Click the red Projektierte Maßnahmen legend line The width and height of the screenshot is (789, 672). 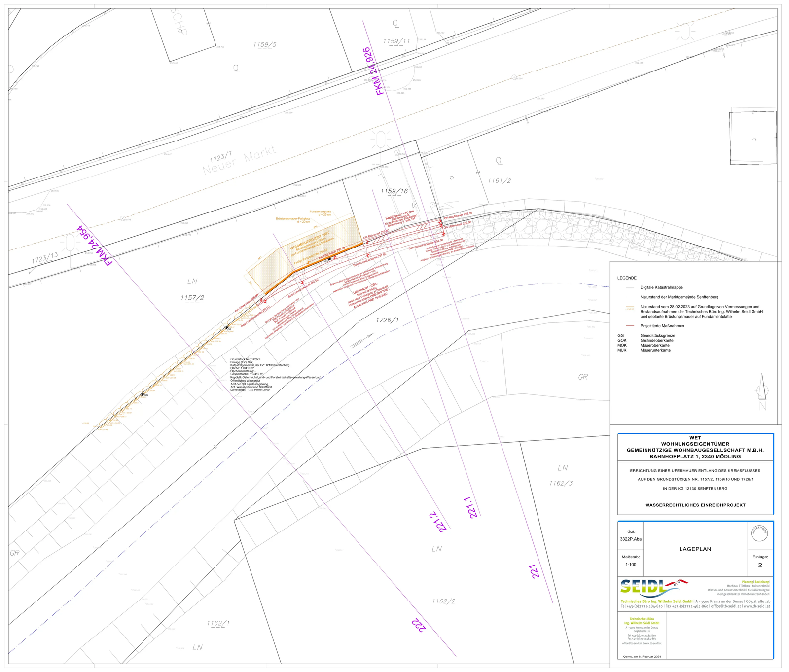coord(629,326)
